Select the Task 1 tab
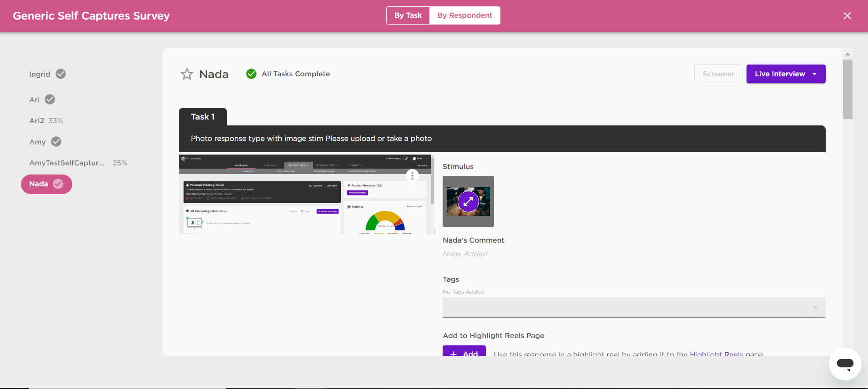 coord(203,117)
